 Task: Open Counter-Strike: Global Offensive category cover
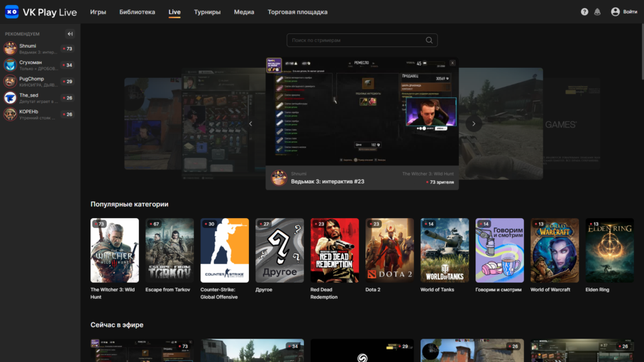pos(225,250)
